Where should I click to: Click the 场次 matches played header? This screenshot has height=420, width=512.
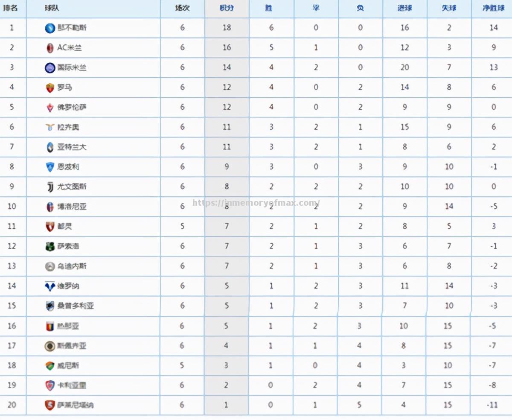coord(182,8)
